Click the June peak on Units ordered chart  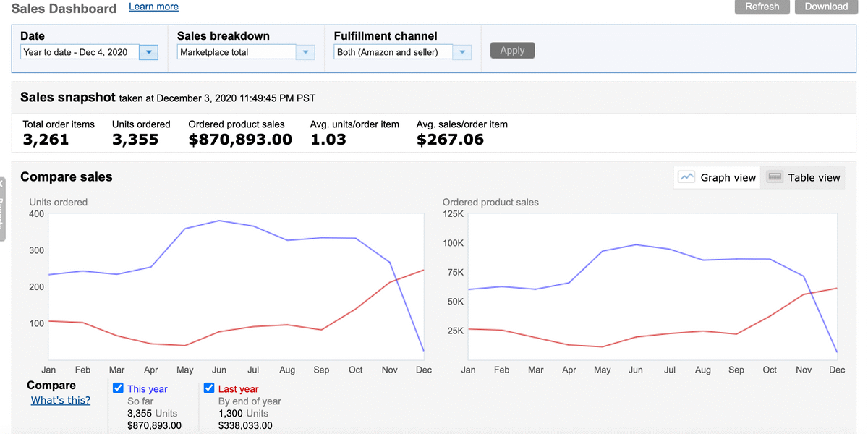tap(219, 221)
